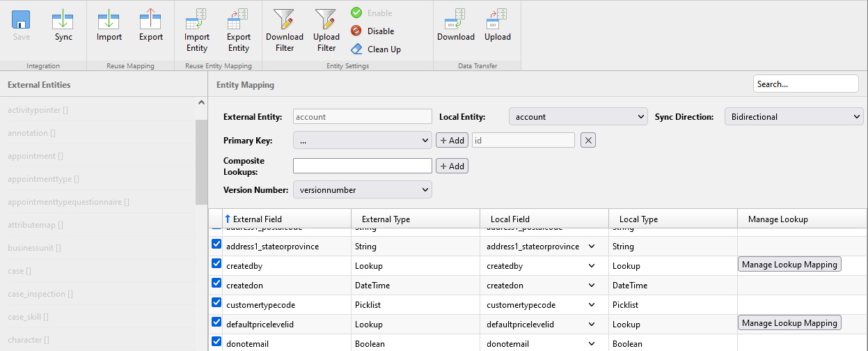Screen dimensions: 868x351
Task: Click the Add button beside Composite Lookups
Action: tap(452, 166)
